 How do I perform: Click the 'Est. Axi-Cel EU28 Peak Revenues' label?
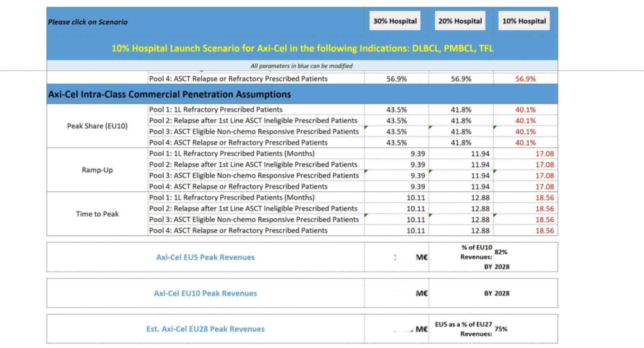coord(205,329)
